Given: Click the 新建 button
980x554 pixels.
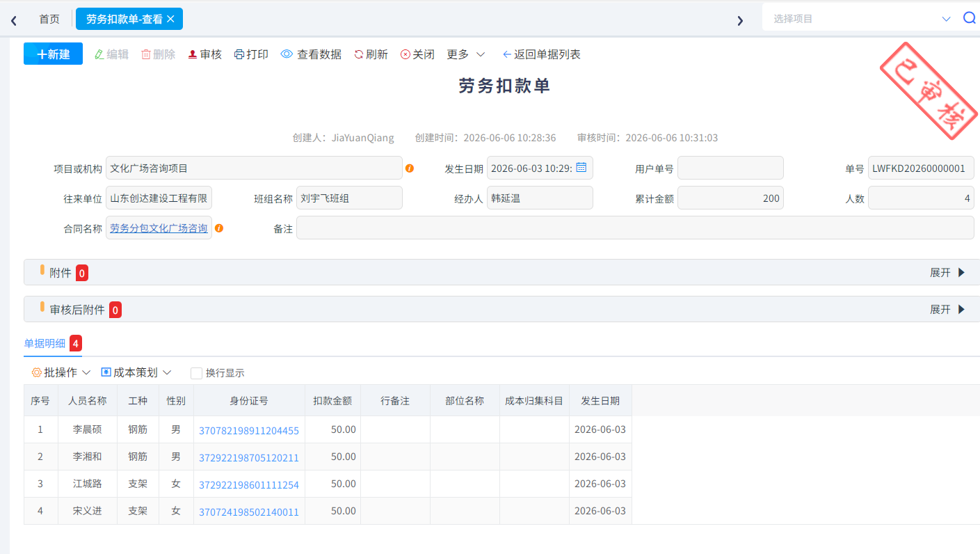Looking at the screenshot, I should (54, 54).
